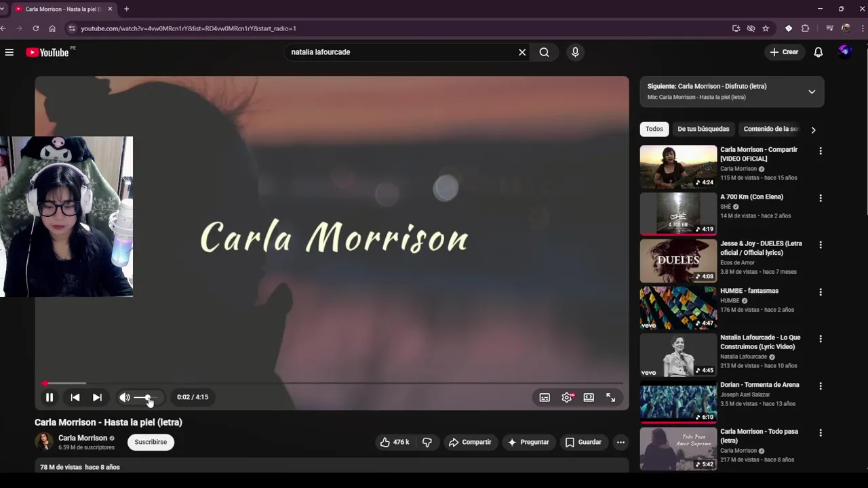Go to the browser home page

(x=52, y=28)
